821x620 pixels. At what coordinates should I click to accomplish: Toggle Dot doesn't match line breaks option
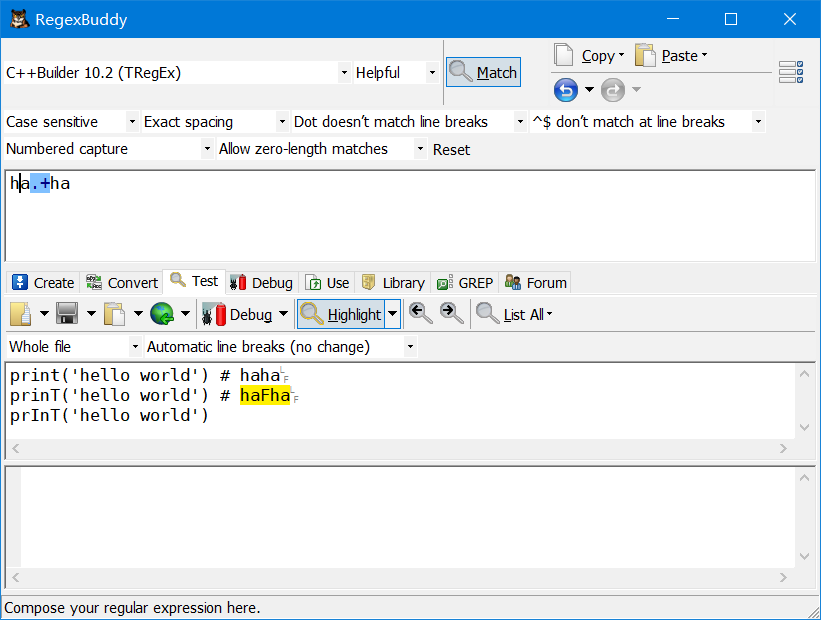pos(409,122)
